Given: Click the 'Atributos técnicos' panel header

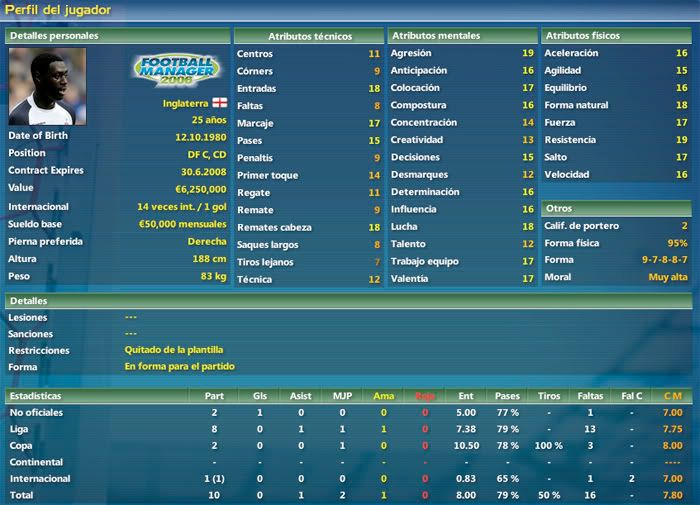Looking at the screenshot, I should (309, 36).
